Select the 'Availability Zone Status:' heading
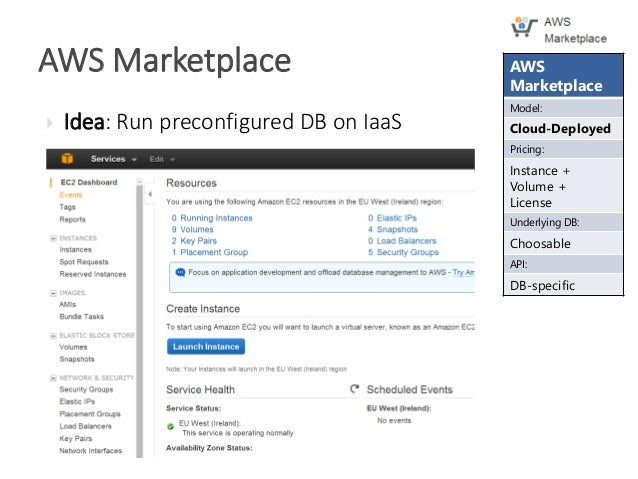Image resolution: width=638 pixels, height=479 pixels. (x=209, y=448)
